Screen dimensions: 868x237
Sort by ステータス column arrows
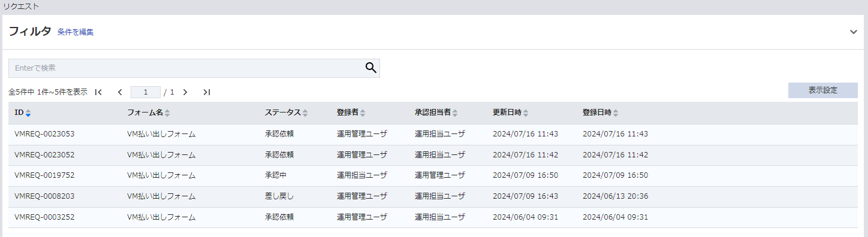coord(305,113)
